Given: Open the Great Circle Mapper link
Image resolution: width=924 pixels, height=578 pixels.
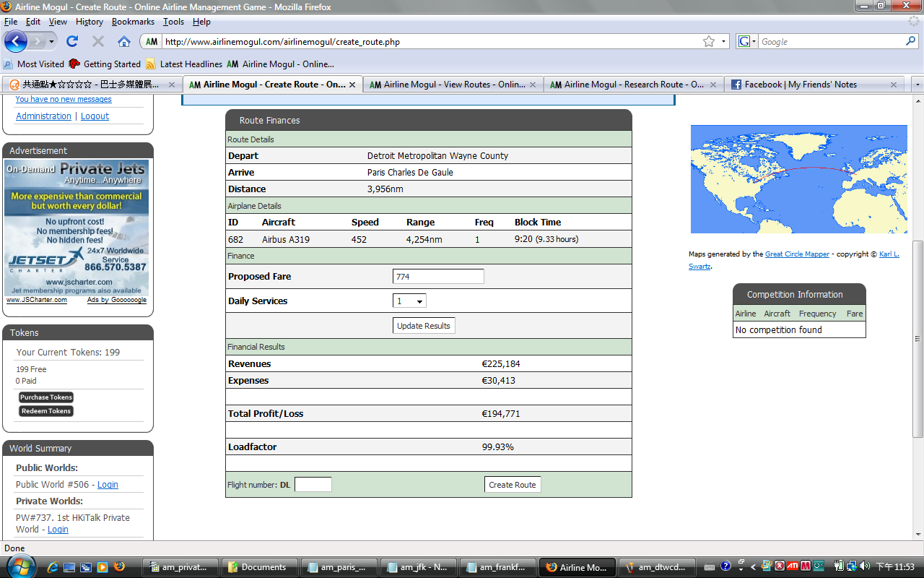Looking at the screenshot, I should point(798,254).
